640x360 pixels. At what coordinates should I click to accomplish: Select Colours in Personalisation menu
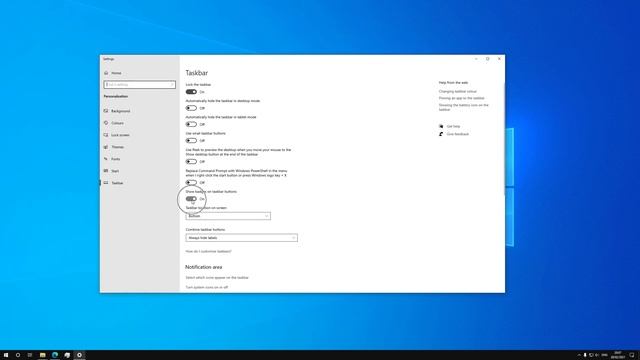click(117, 123)
